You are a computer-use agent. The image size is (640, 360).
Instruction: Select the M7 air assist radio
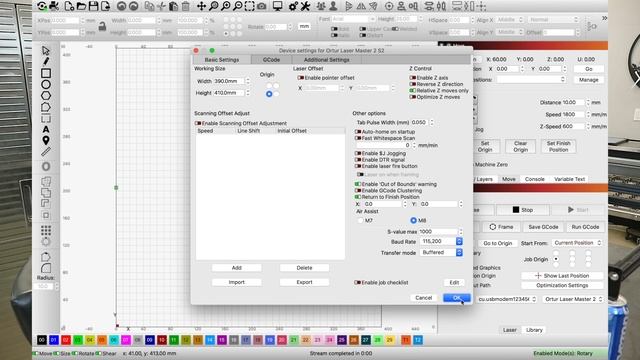pyautogui.click(x=360, y=220)
